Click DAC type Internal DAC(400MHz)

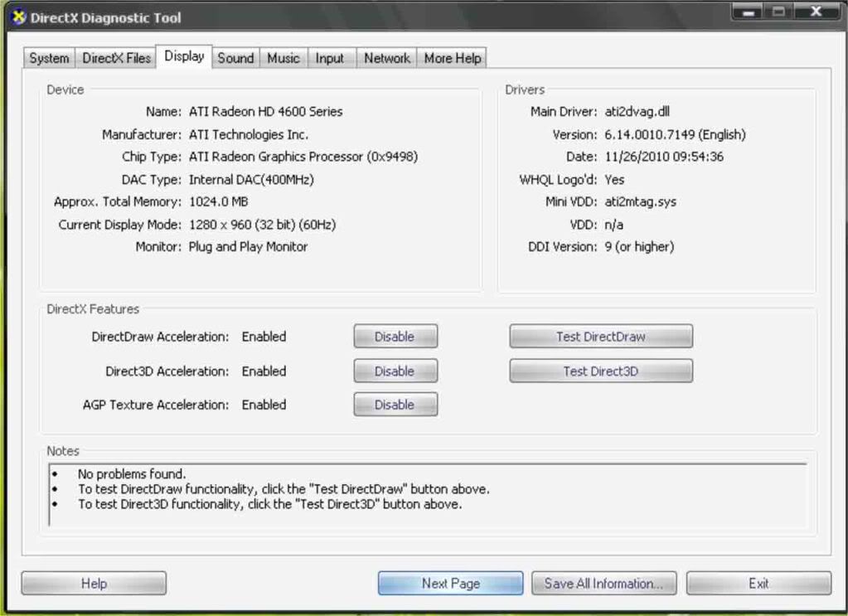coord(251,180)
